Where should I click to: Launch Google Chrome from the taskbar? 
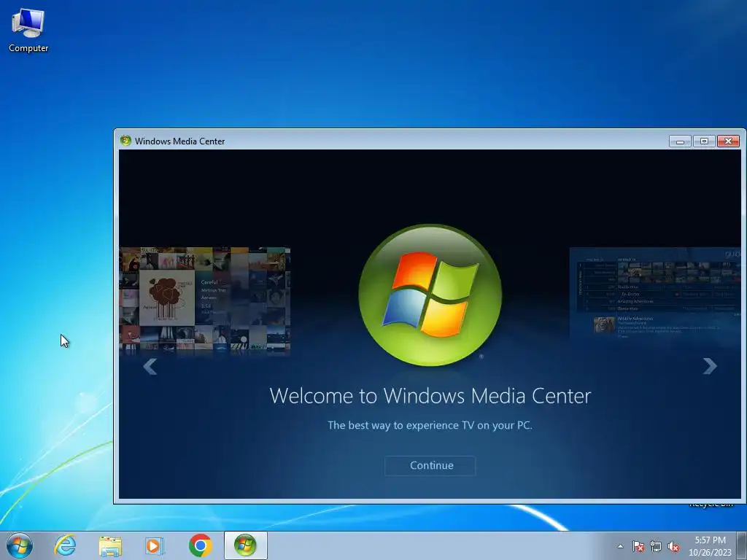[x=200, y=545]
